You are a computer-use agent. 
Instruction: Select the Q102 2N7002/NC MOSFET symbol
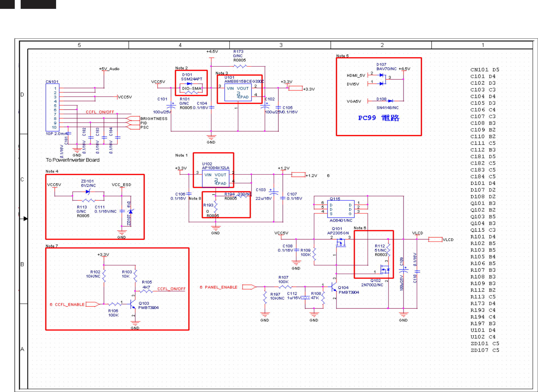click(x=385, y=270)
